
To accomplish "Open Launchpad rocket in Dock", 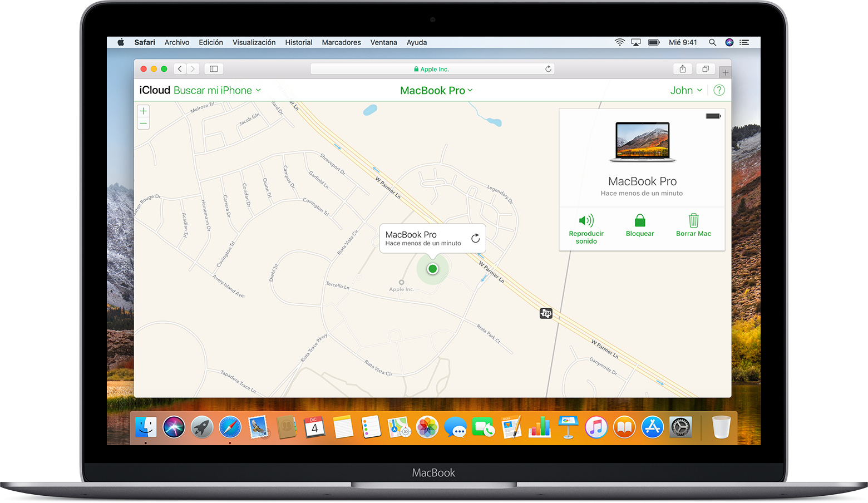I will [x=202, y=427].
